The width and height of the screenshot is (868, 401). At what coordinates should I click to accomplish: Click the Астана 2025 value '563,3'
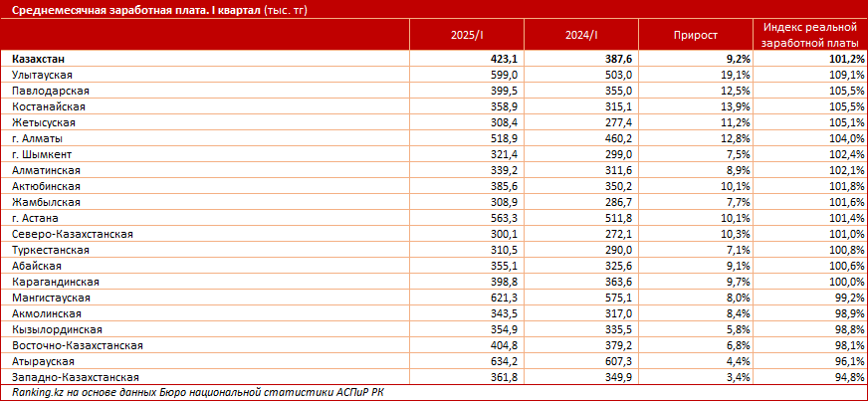(x=506, y=218)
